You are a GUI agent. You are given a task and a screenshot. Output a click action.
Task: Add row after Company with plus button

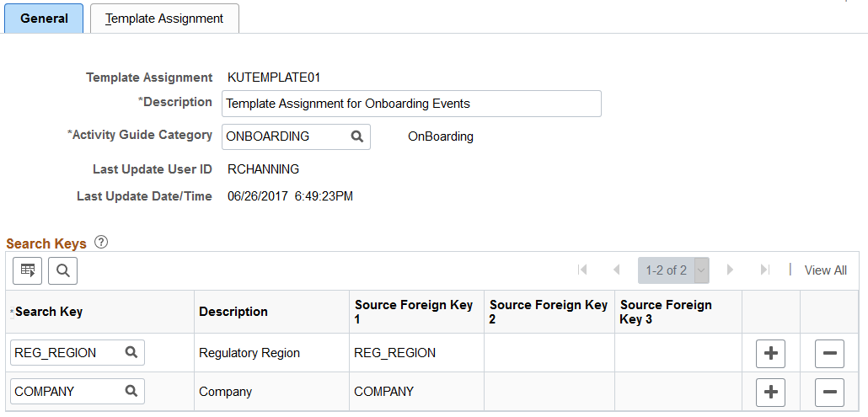[x=770, y=392]
